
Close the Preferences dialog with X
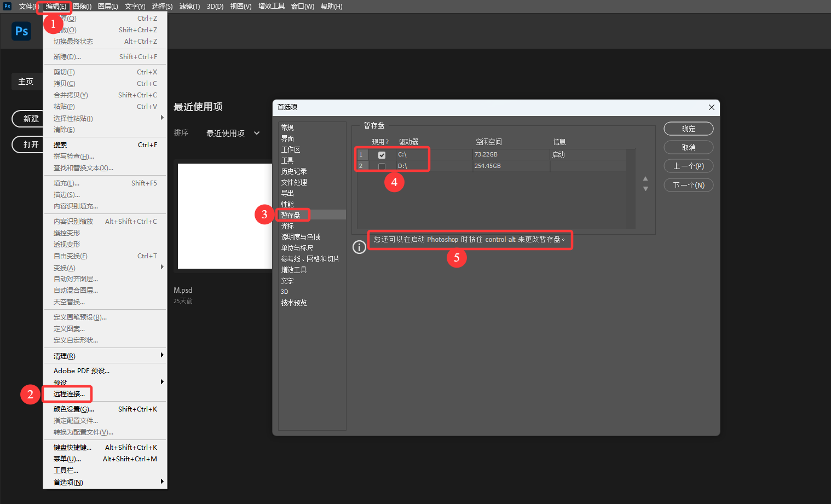[x=711, y=107]
